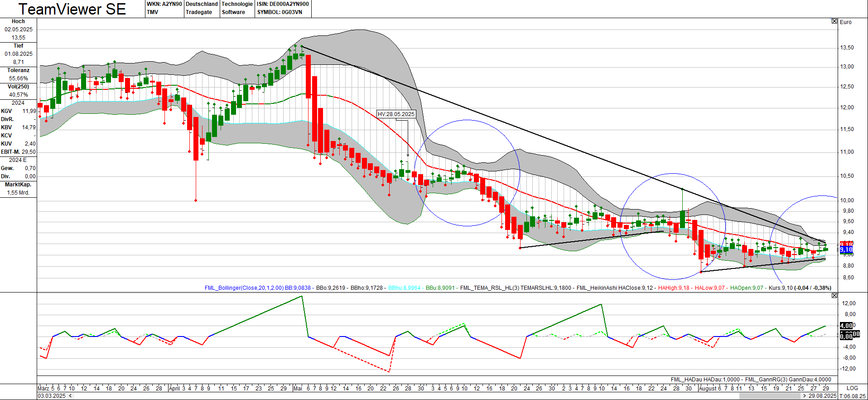This screenshot has height=400, width=868.
Task: Click the WKN: A2YN90 header cell
Action: point(164,4)
